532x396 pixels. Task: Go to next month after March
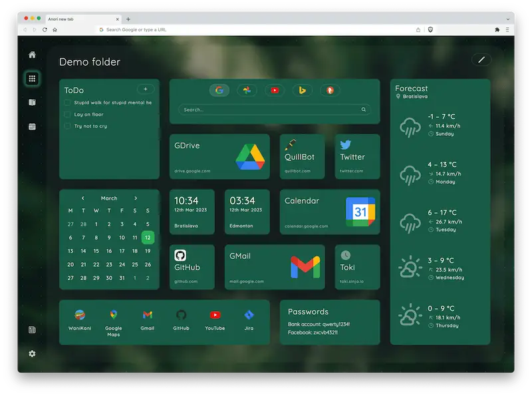[x=136, y=198]
